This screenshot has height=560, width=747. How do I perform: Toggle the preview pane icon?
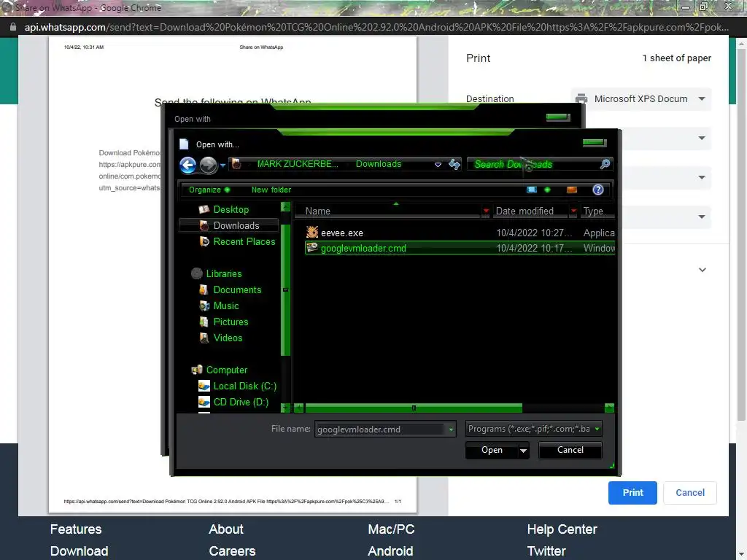coord(572,190)
